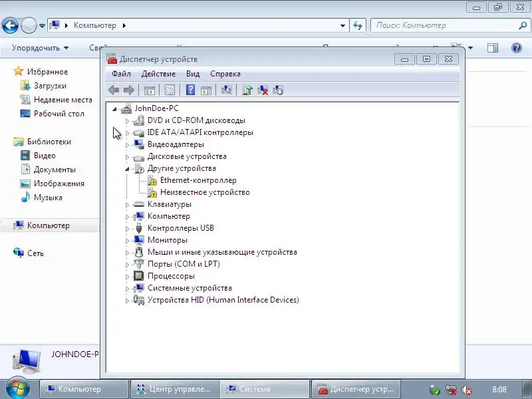Click the Forward arrow in Device Manager toolbar
The height and width of the screenshot is (399, 532).
point(129,90)
